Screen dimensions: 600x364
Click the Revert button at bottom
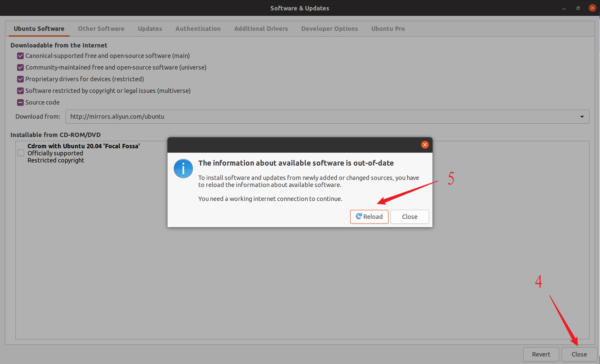tap(541, 354)
